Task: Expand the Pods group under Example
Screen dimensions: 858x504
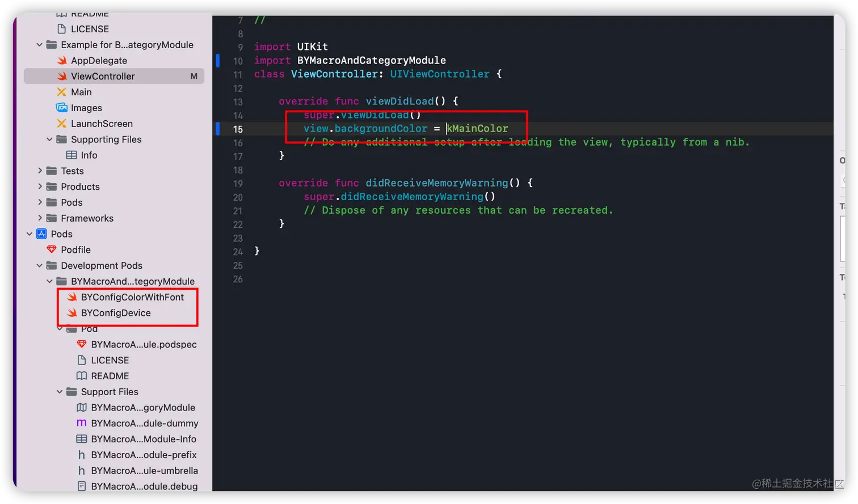Action: tap(40, 202)
